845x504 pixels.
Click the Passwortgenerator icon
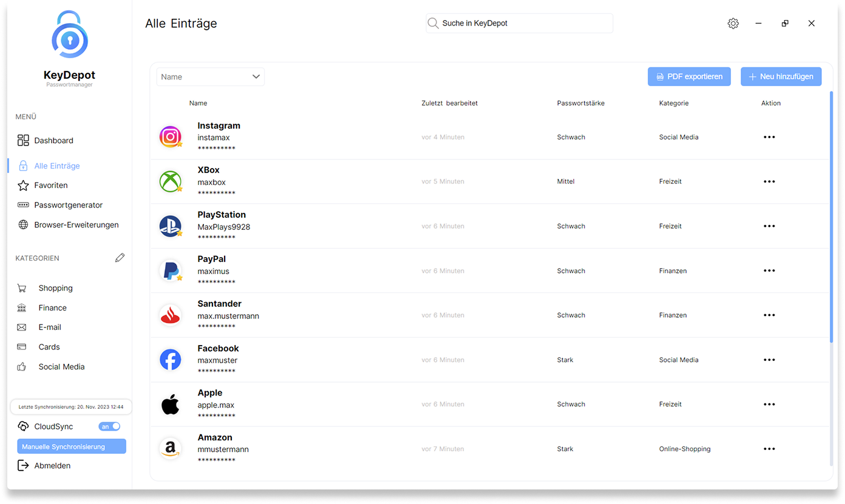(x=23, y=205)
